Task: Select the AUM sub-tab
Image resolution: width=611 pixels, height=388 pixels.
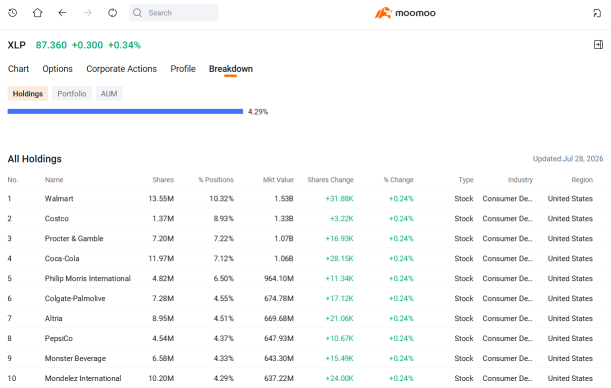Action: click(x=109, y=93)
